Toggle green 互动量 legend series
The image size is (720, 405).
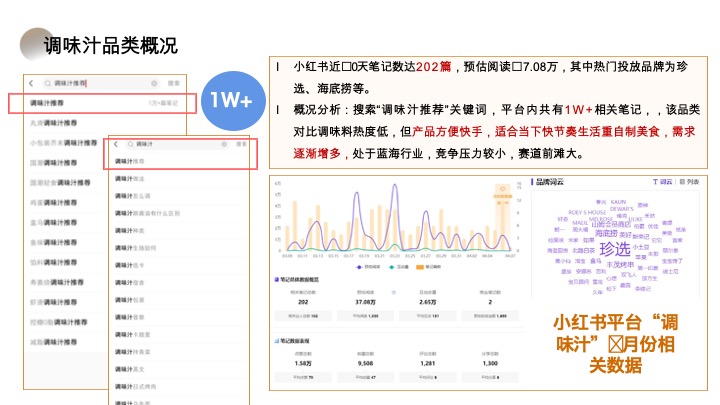(399, 267)
